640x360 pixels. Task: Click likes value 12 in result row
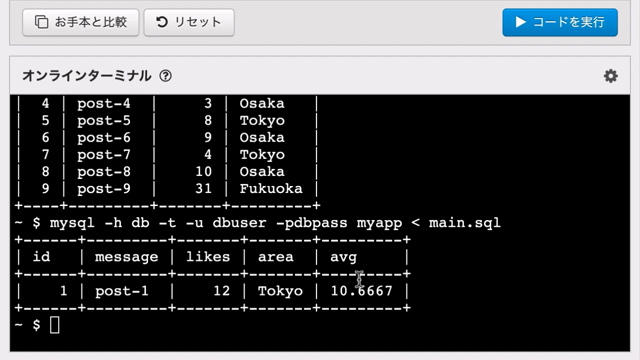pyautogui.click(x=222, y=291)
